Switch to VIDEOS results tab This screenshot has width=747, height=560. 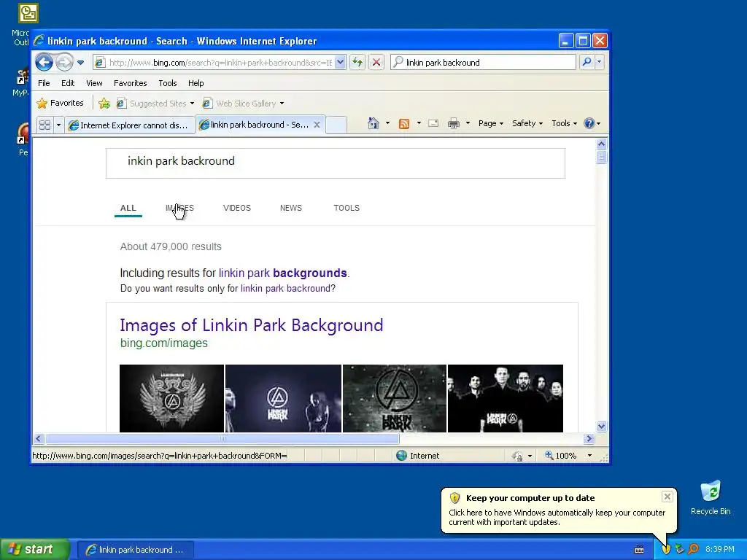click(x=237, y=208)
